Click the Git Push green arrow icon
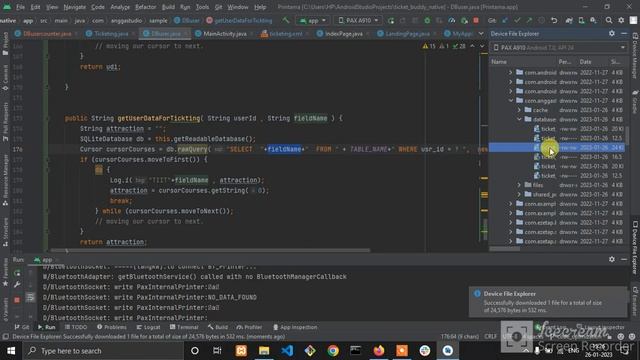640x360 pixels. [529, 20]
